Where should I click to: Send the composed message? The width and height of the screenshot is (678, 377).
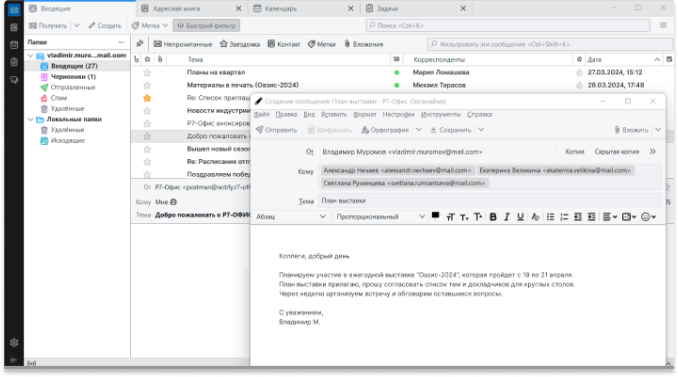pyautogui.click(x=276, y=130)
